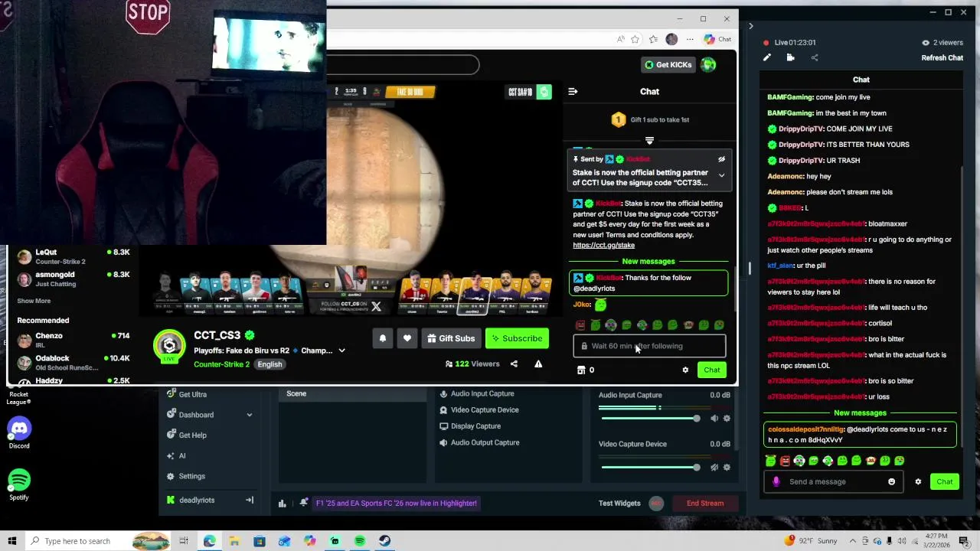Open Get Ultra in Streamlabs sidebar
980x551 pixels.
click(192, 395)
